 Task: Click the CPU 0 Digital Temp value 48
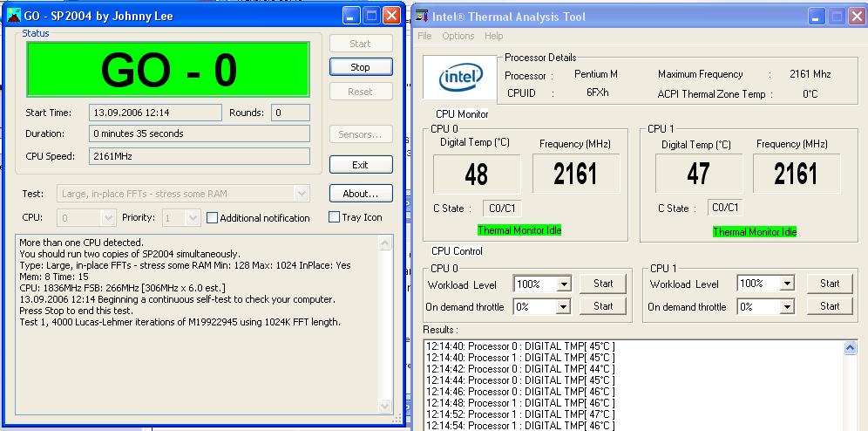(477, 174)
